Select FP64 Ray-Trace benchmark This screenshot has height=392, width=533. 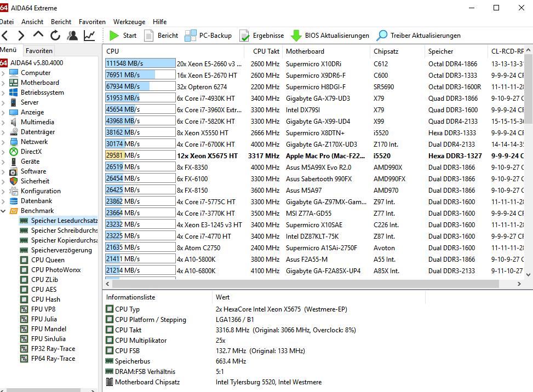48,359
